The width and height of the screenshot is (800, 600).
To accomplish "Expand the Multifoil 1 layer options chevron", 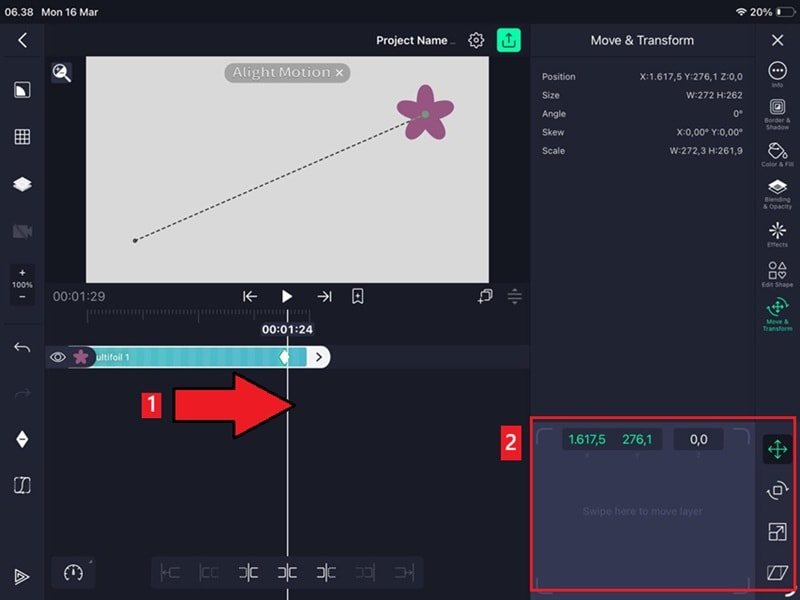I will pos(317,357).
